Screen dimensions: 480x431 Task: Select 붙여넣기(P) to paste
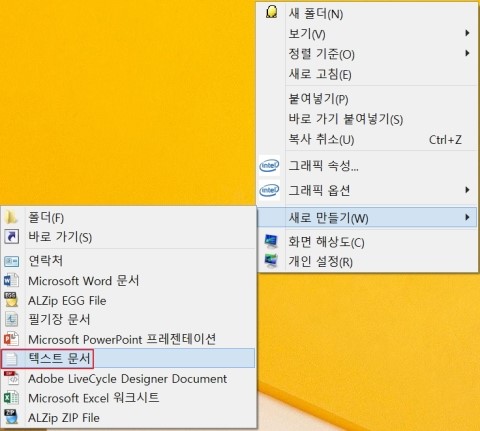[367, 99]
